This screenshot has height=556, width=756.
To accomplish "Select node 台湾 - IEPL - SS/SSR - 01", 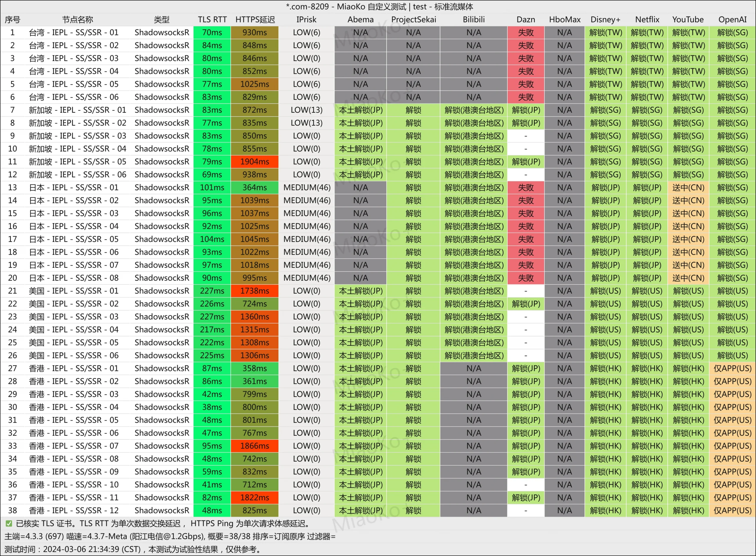I will pos(74,32).
